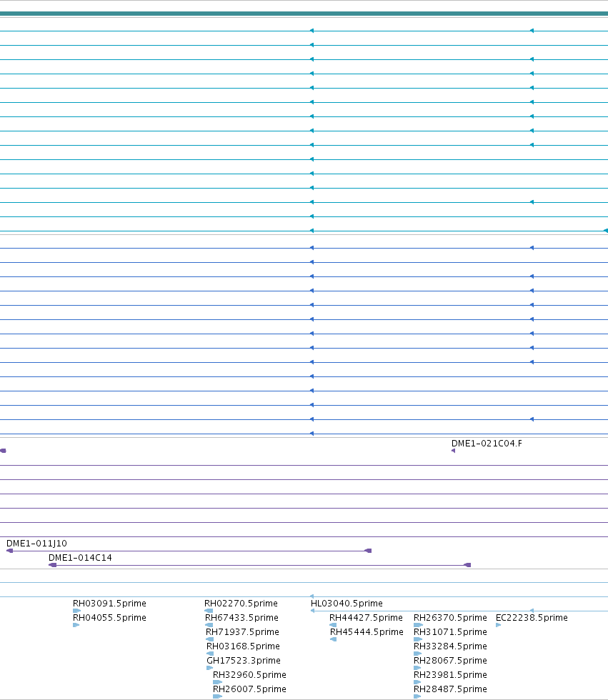Select the HL03040.5prime label
Screen dimensions: 608x700
tap(347, 603)
